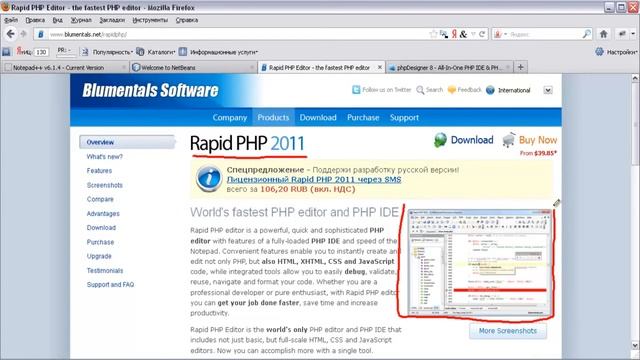Click the blue info icon in special offer
This screenshot has height=360, width=640.
[x=209, y=178]
